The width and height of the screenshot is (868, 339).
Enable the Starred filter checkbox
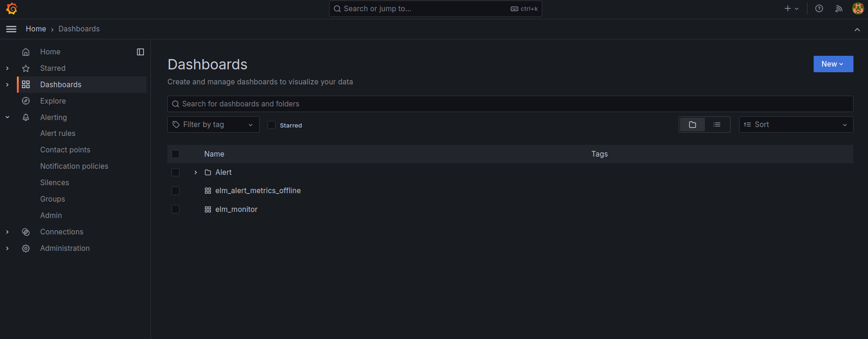click(x=271, y=125)
